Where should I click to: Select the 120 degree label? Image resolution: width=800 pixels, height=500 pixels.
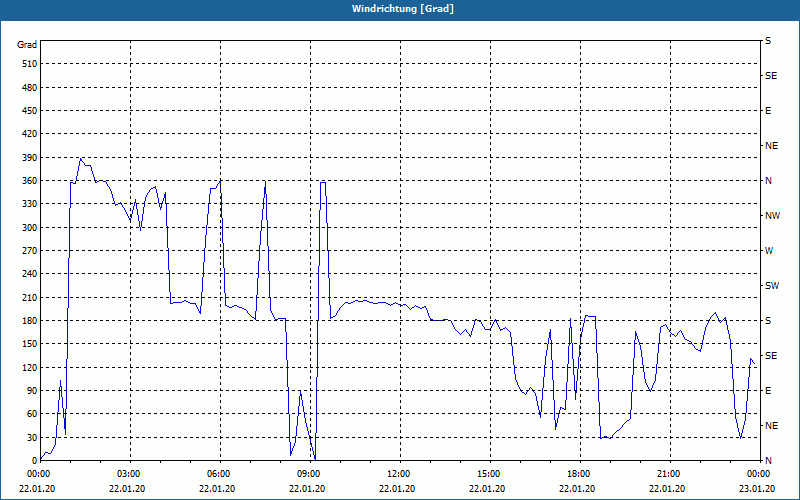[29, 367]
